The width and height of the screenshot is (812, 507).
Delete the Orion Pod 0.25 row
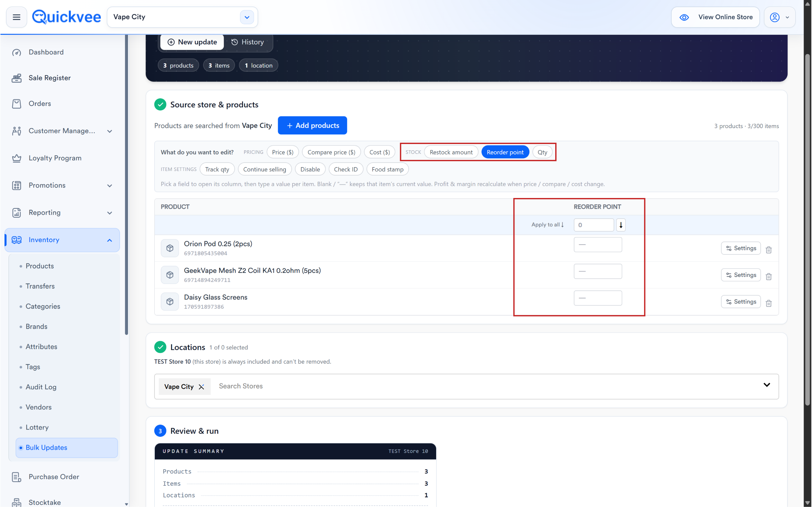[769, 250]
